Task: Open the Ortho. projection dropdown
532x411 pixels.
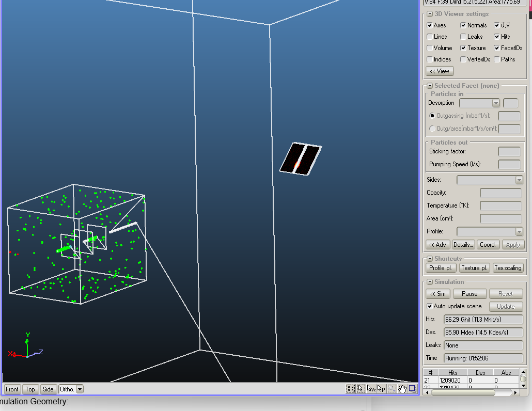Action: (80, 389)
